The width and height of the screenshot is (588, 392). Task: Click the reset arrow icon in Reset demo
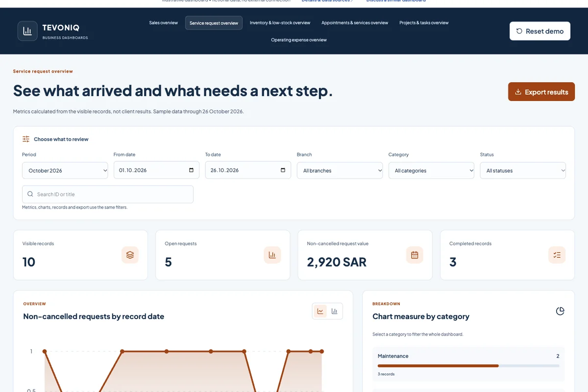519,31
